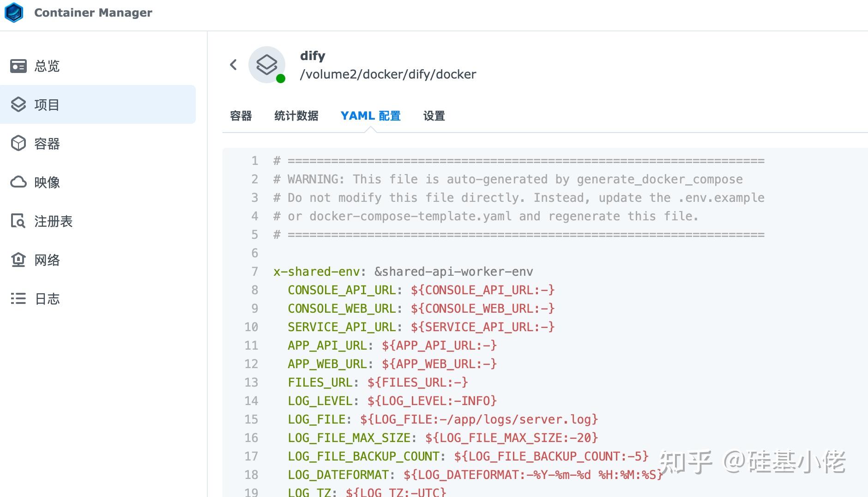Viewport: 868px width, 497px height.
Task: Click the Container Manager app icon
Action: [14, 13]
